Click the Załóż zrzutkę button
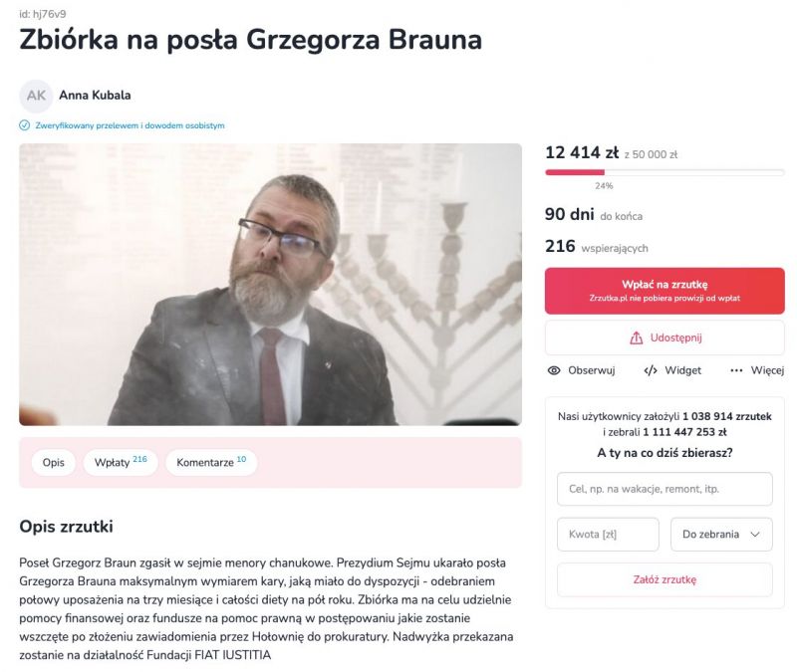797x672 pixels. (664, 579)
